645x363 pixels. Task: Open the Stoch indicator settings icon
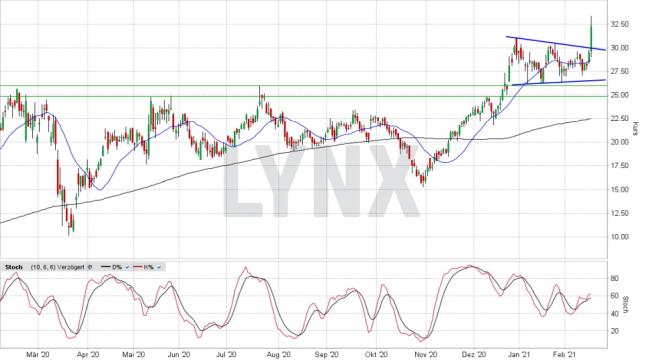click(89, 267)
